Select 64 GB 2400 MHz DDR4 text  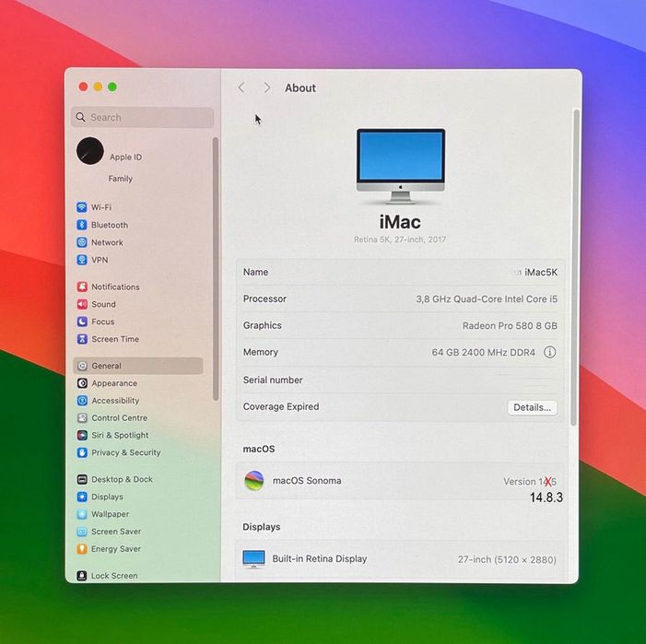[483, 353]
